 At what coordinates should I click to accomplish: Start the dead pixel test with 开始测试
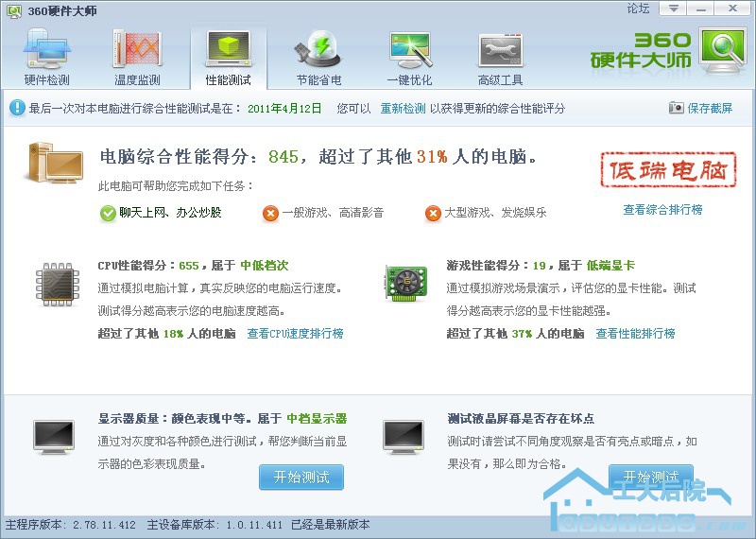click(x=651, y=478)
